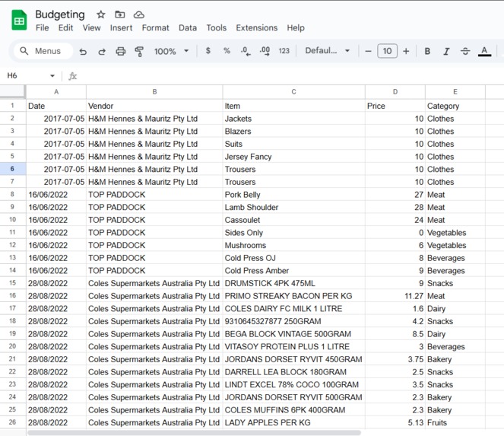Click the DRUMSTICK 4PK 475ML cell
This screenshot has height=436, width=504.
pos(293,283)
